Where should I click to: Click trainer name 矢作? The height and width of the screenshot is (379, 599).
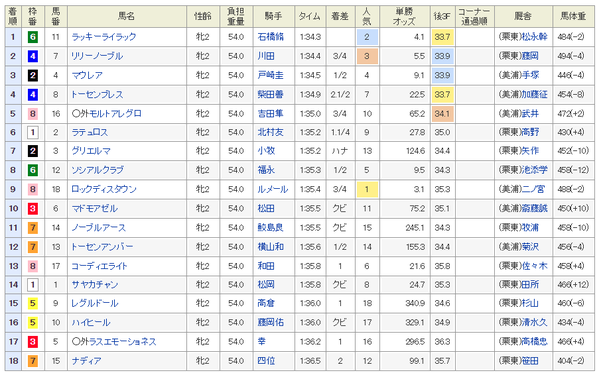point(530,151)
